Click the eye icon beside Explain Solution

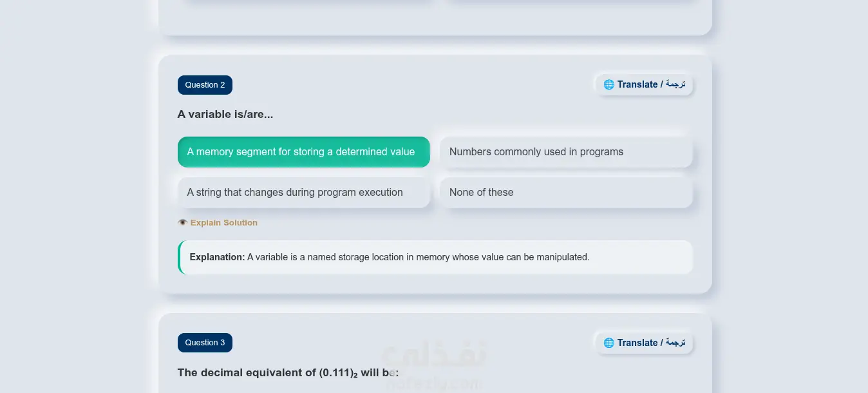tap(183, 223)
